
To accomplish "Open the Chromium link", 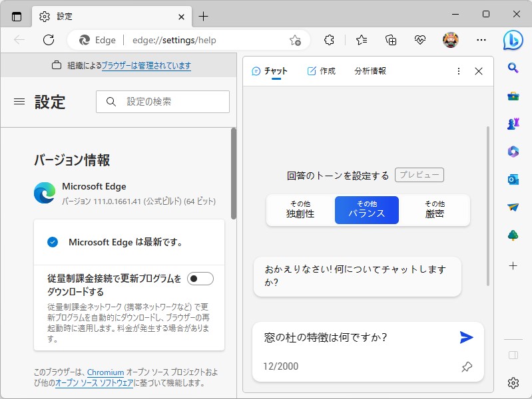I will tap(105, 372).
